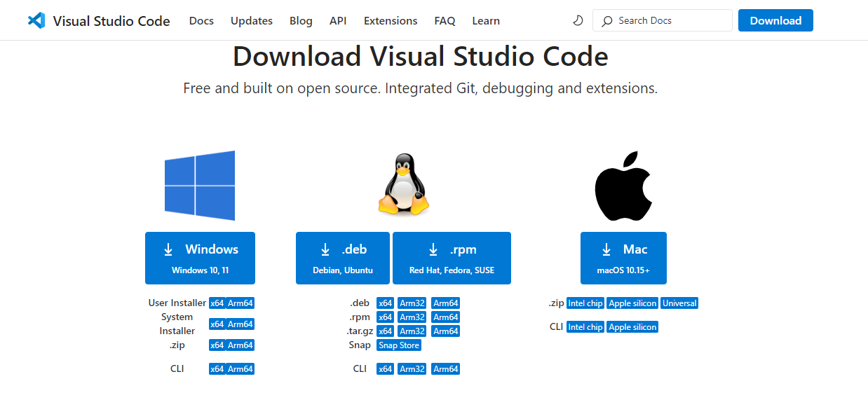The image size is (868, 414).
Task: Toggle the dark theme moon icon
Action: (578, 20)
